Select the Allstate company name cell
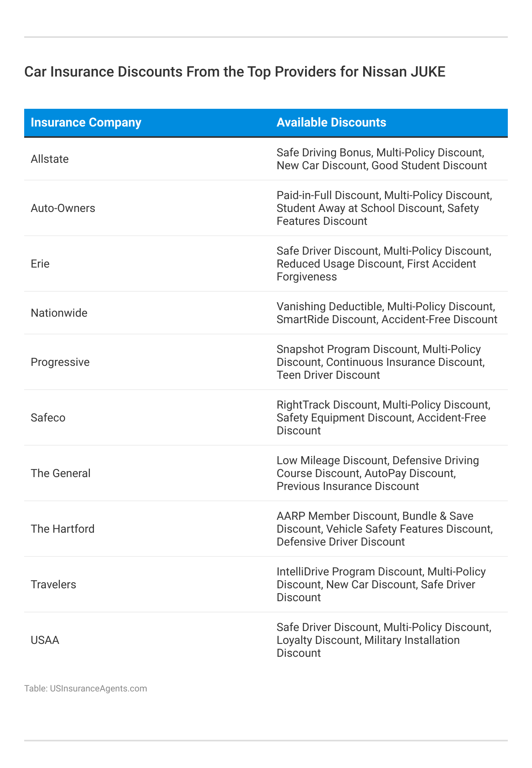532x768 pixels. pos(50,159)
